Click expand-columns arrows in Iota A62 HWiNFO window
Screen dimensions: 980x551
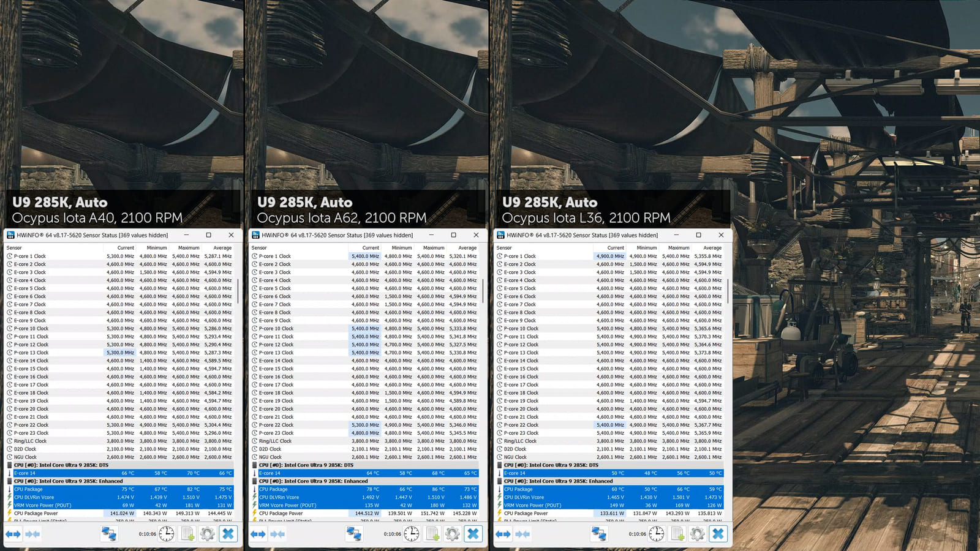tap(258, 534)
